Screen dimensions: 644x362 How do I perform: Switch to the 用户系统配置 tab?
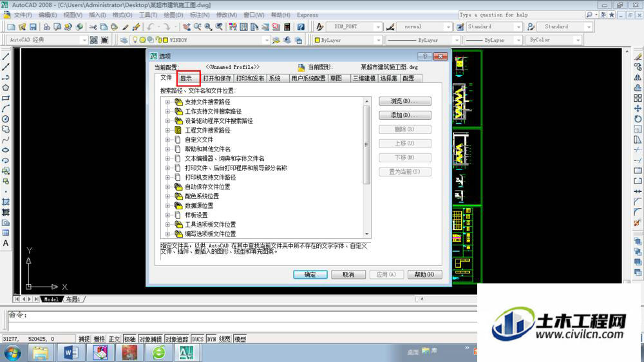coord(308,79)
